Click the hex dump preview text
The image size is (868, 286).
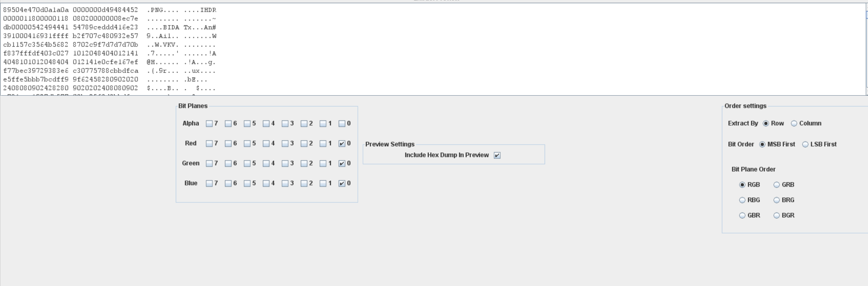coord(433,49)
